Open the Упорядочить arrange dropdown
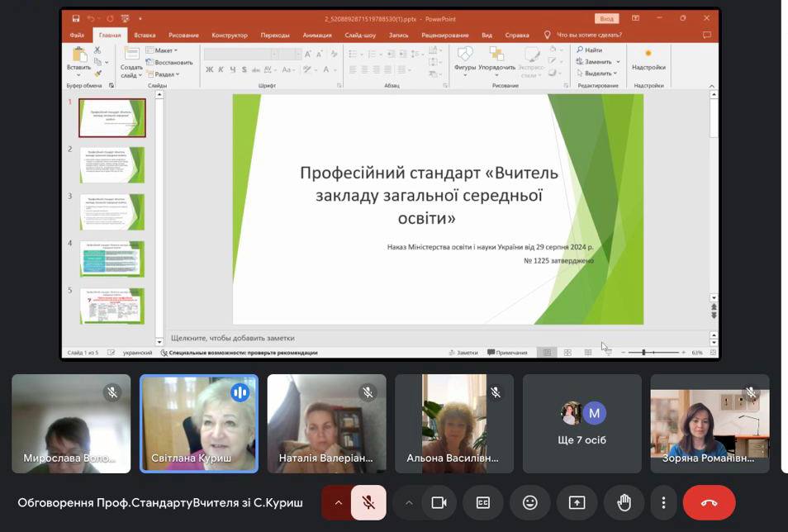 click(x=497, y=62)
